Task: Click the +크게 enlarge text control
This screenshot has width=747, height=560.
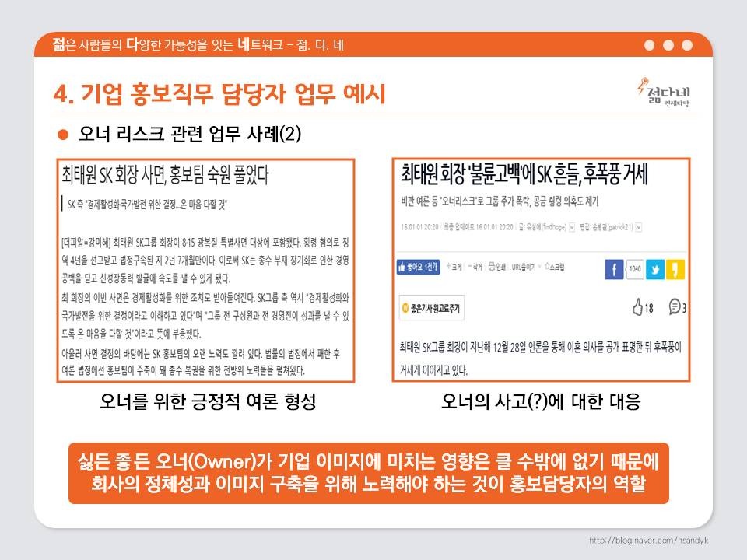Action: (454, 267)
